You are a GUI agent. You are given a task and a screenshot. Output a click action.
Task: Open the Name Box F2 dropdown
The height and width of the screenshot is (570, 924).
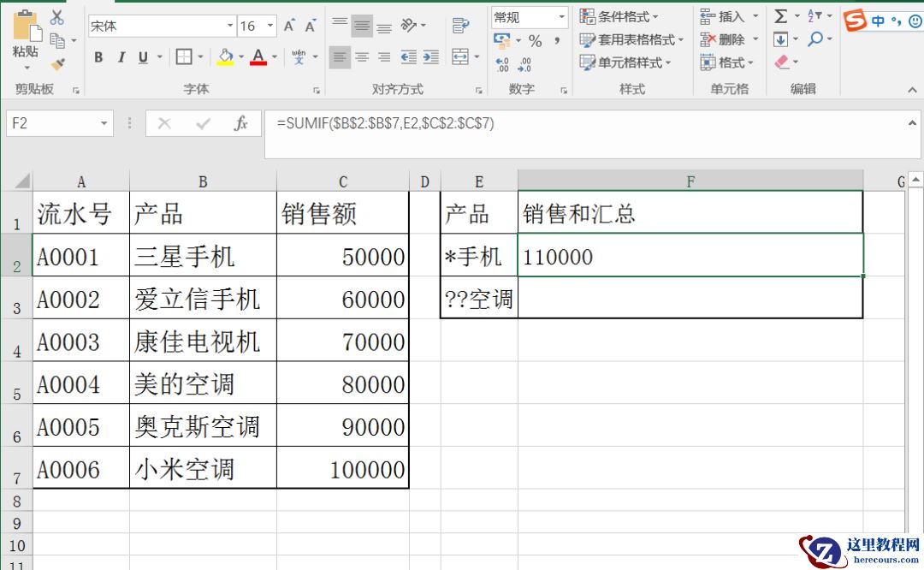(x=104, y=123)
